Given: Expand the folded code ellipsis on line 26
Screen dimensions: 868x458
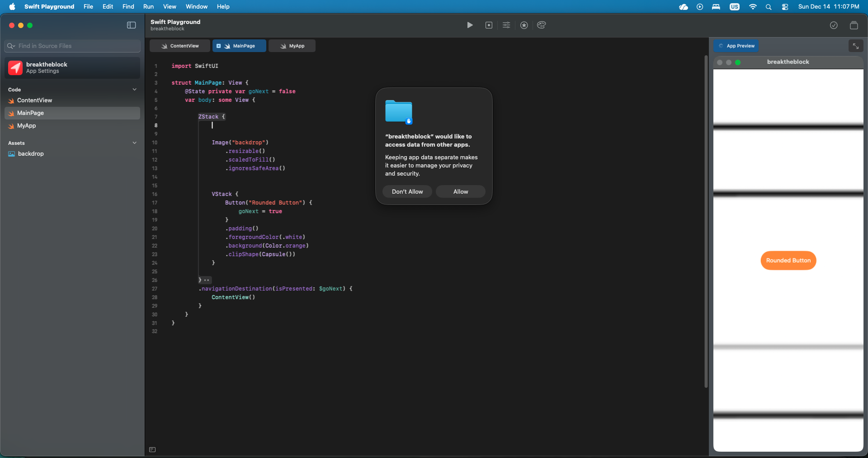Looking at the screenshot, I should pyautogui.click(x=207, y=280).
